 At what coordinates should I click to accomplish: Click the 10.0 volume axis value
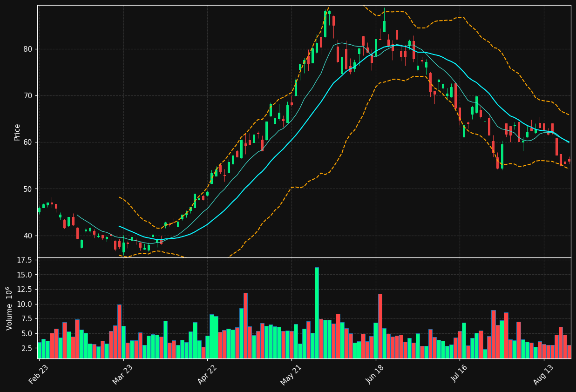[x=25, y=304]
